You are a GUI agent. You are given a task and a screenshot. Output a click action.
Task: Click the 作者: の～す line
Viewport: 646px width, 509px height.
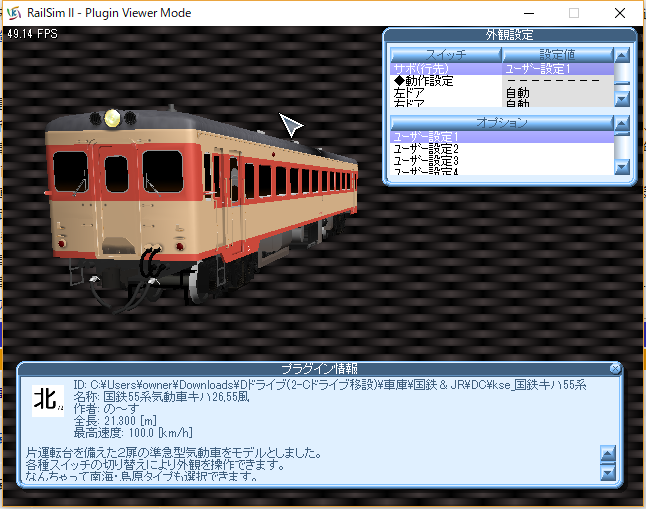(106, 409)
